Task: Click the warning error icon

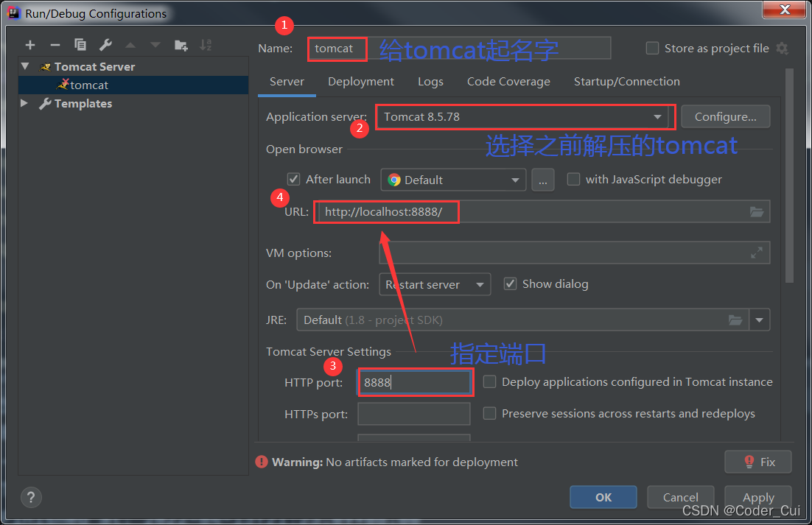Action: pos(262,462)
